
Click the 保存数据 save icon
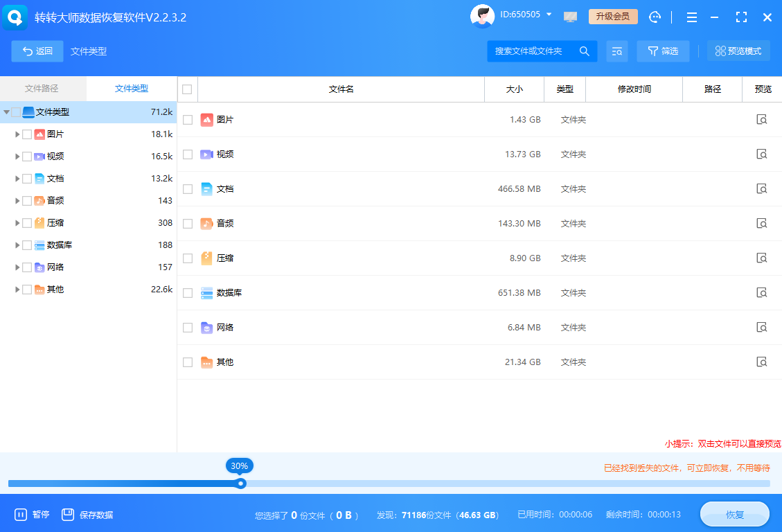(x=68, y=514)
